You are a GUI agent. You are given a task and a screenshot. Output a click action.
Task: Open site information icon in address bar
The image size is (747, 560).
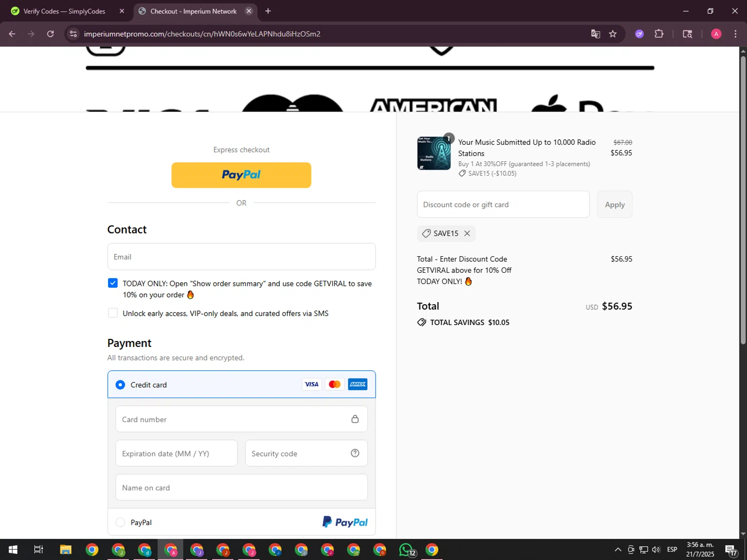[73, 34]
